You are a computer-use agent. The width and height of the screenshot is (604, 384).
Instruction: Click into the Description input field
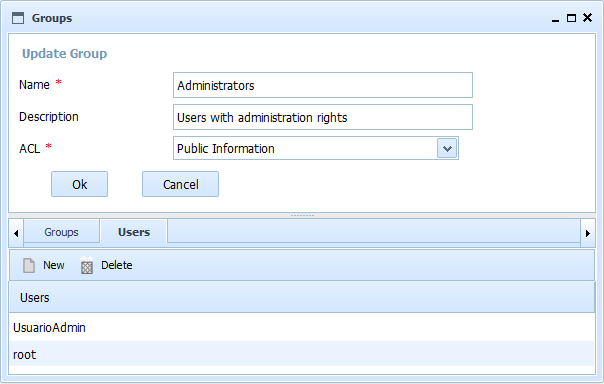tap(323, 117)
